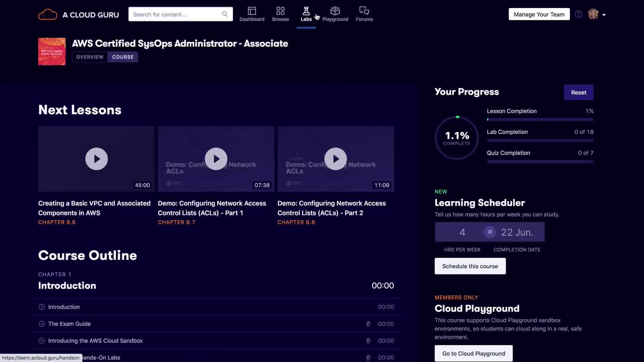
Task: Open Playground cube icon
Action: pyautogui.click(x=335, y=11)
